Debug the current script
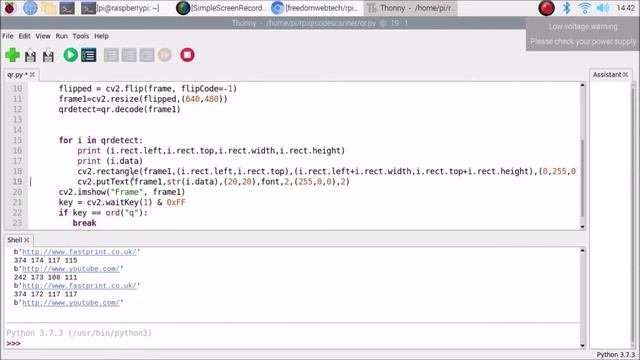Screen dimensions: 640x360 point(89,55)
